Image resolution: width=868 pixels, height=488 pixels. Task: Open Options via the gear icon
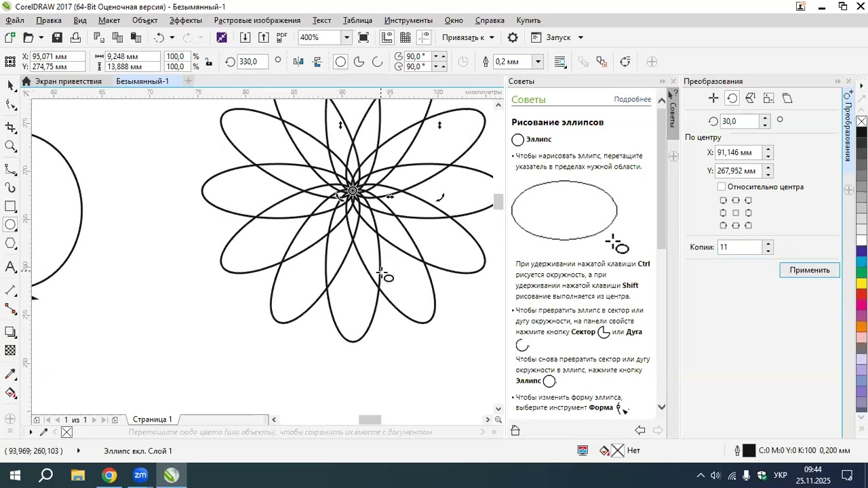point(513,37)
